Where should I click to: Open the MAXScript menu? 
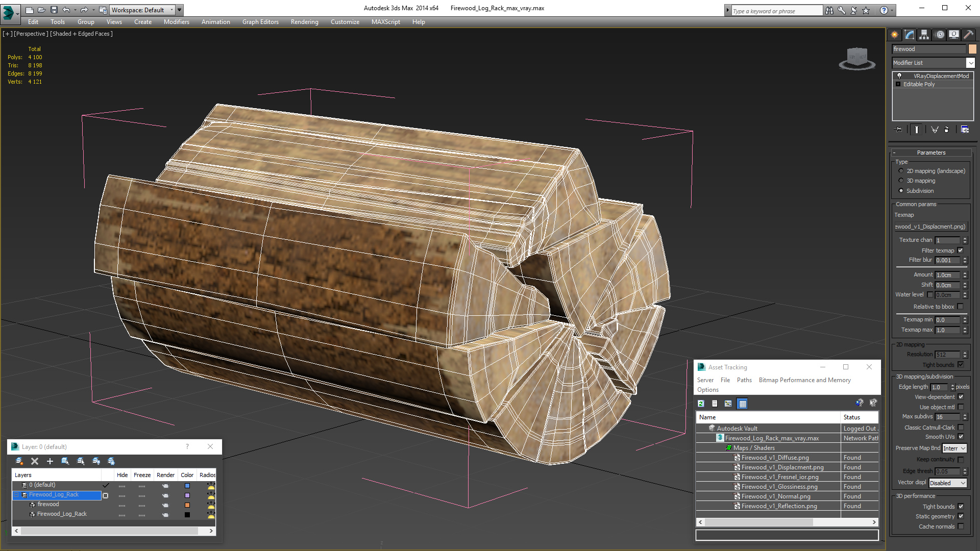click(x=385, y=22)
